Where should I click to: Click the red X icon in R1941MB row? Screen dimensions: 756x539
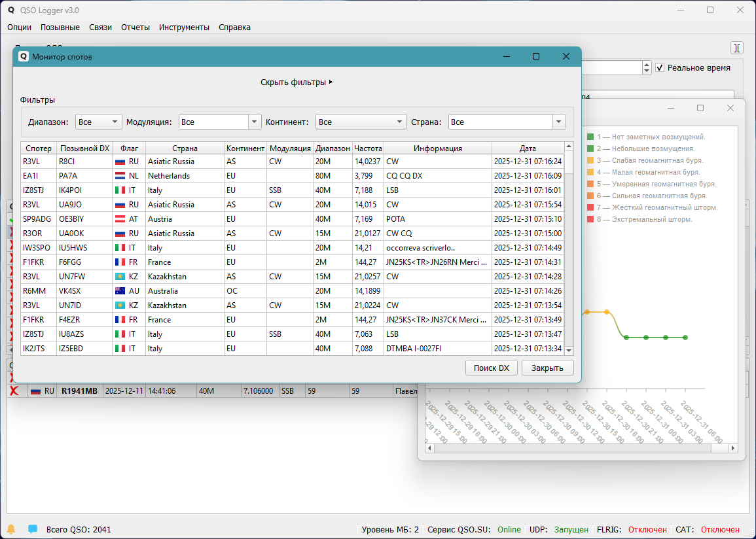point(13,391)
